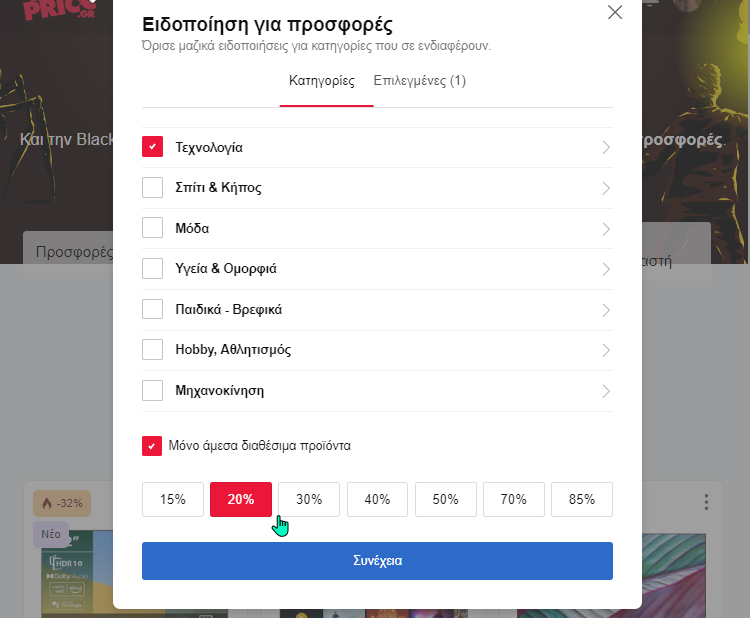Screen dimensions: 750x618
Task: Uncheck the Τεχνολογία category checkbox
Action: point(152,147)
